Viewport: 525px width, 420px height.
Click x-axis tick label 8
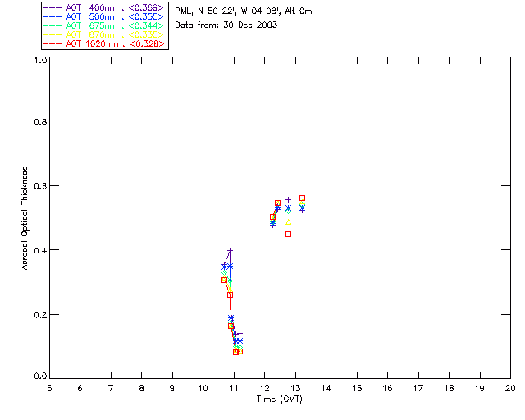click(142, 389)
